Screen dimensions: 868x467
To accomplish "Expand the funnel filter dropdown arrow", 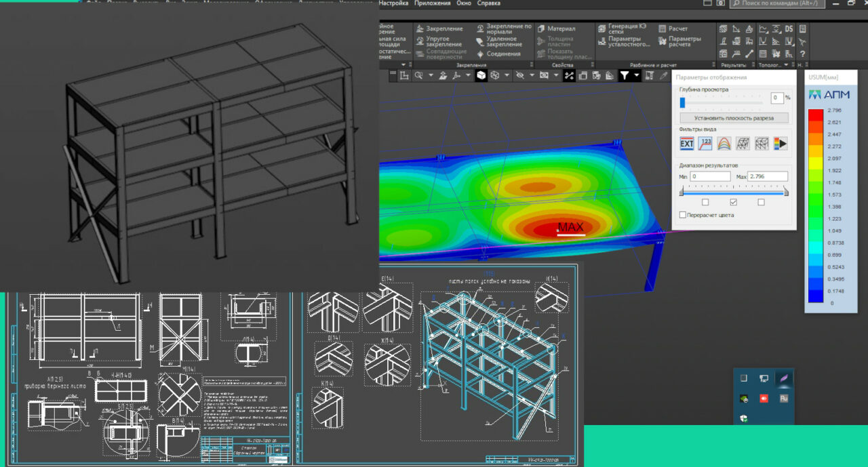I will 636,75.
